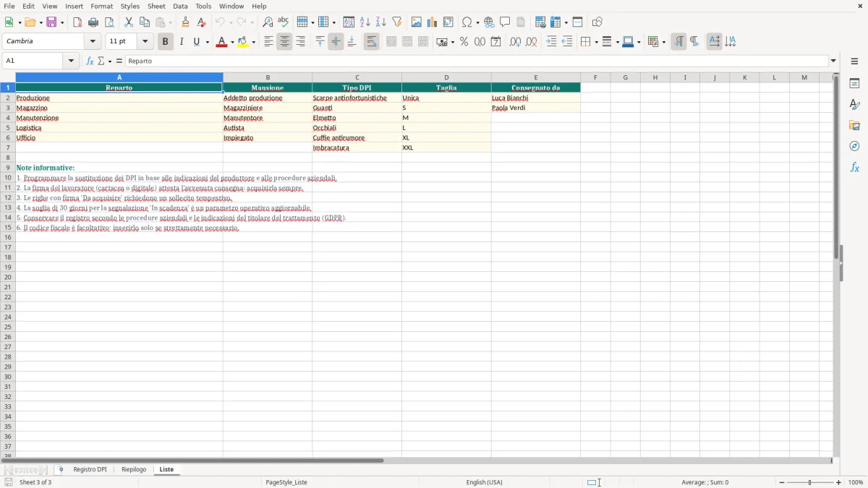868x488 pixels.
Task: Toggle Center Horizontally alignment
Action: [284, 42]
